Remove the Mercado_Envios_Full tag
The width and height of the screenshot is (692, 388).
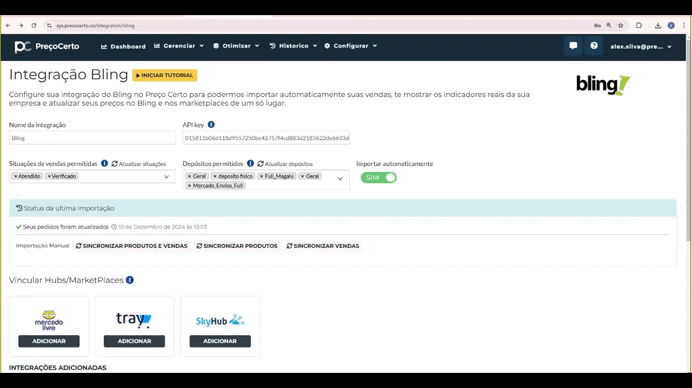(x=189, y=186)
